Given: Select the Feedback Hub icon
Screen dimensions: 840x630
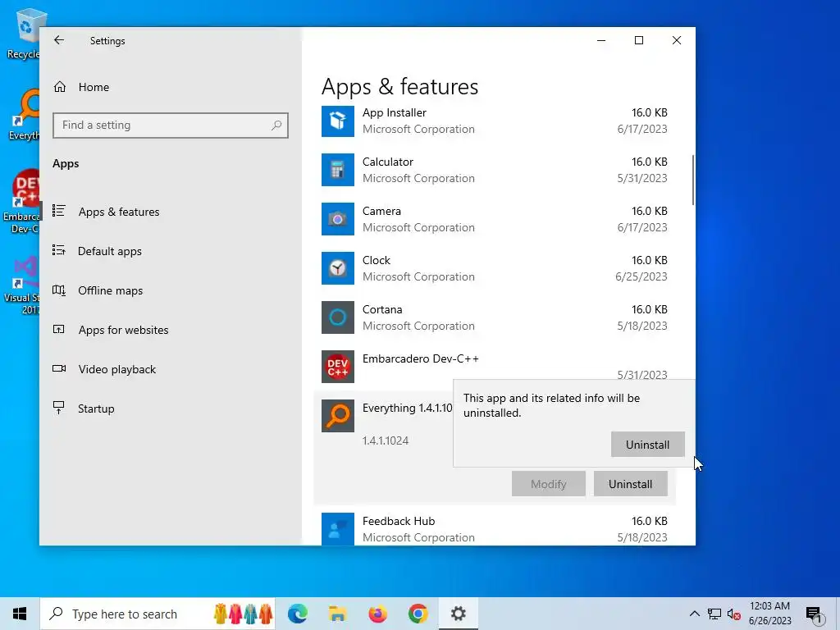Looking at the screenshot, I should (337, 529).
